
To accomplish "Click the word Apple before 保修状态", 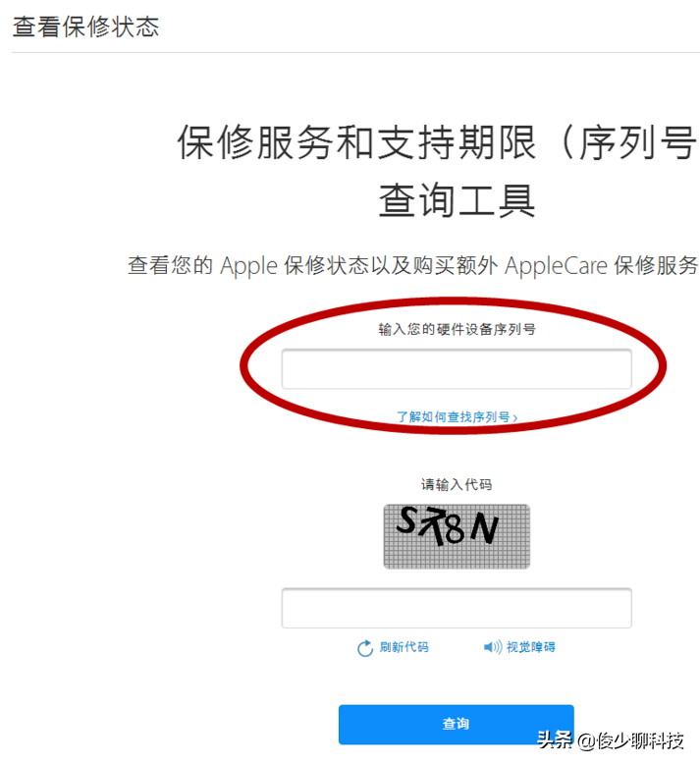I will (x=248, y=267).
